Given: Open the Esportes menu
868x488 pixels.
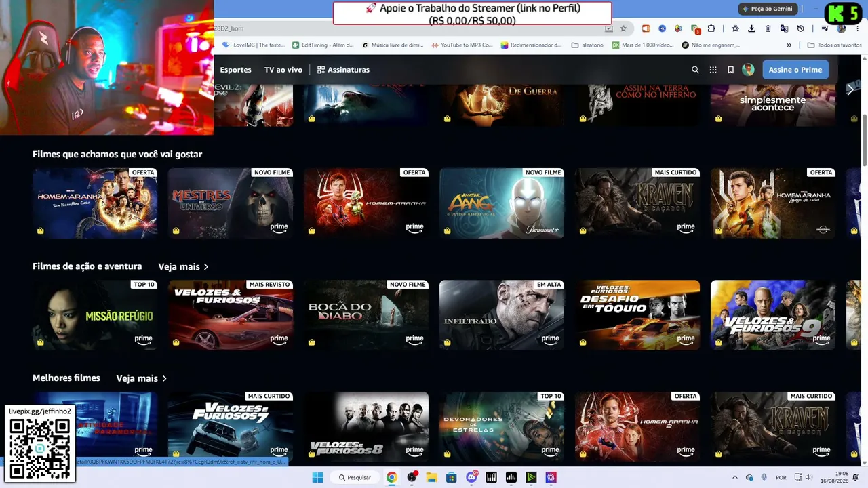Looking at the screenshot, I should 235,70.
